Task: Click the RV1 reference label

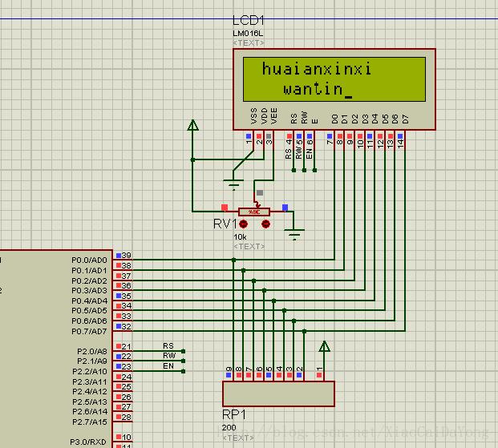Action: (x=225, y=224)
